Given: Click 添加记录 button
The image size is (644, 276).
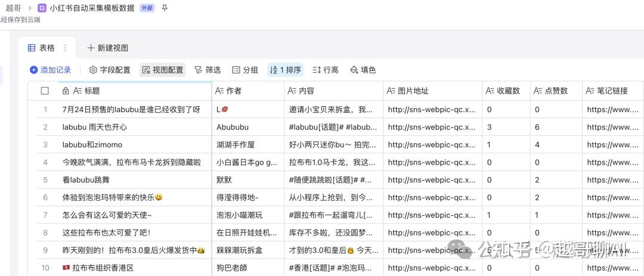Looking at the screenshot, I should click(51, 70).
